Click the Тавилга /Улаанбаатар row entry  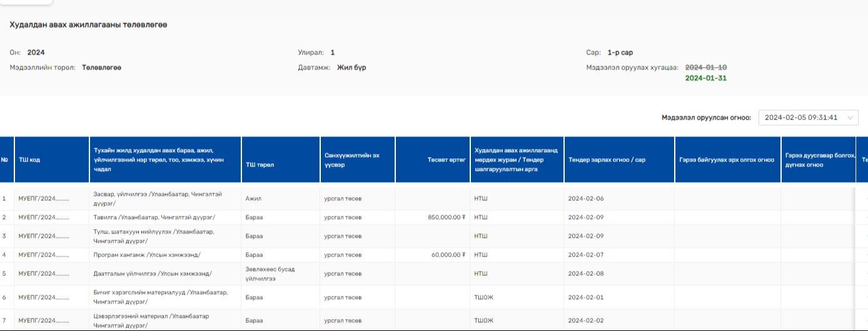click(x=154, y=217)
